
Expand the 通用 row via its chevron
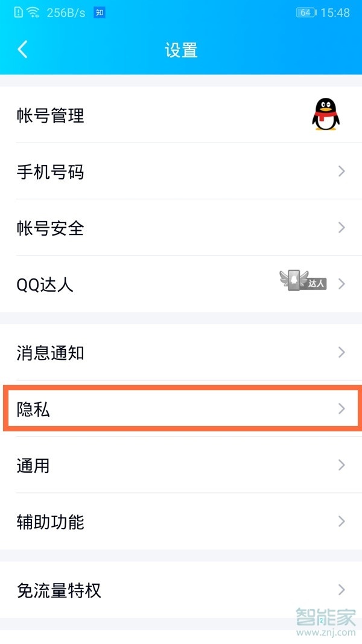click(340, 465)
